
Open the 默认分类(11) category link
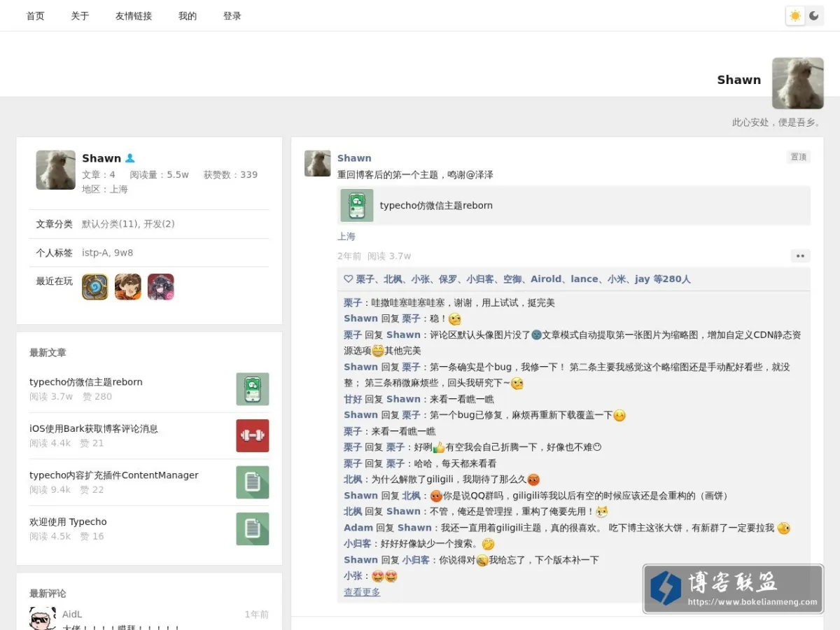point(111,224)
